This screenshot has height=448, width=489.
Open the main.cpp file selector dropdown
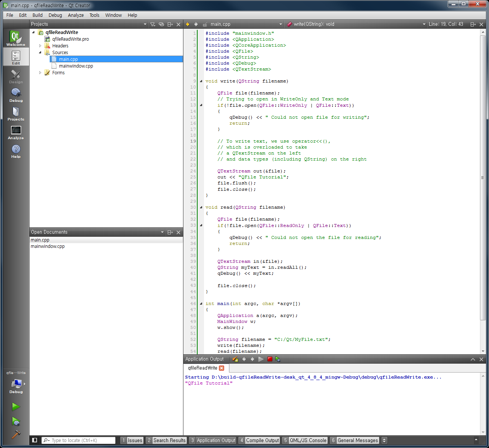(281, 24)
